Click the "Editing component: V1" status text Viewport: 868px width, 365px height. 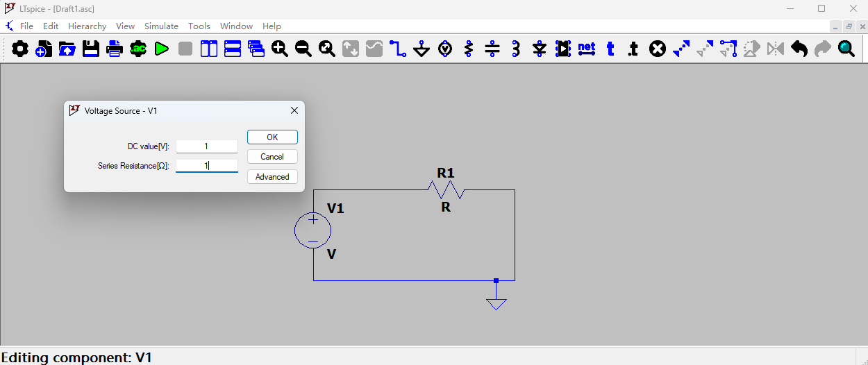click(76, 357)
